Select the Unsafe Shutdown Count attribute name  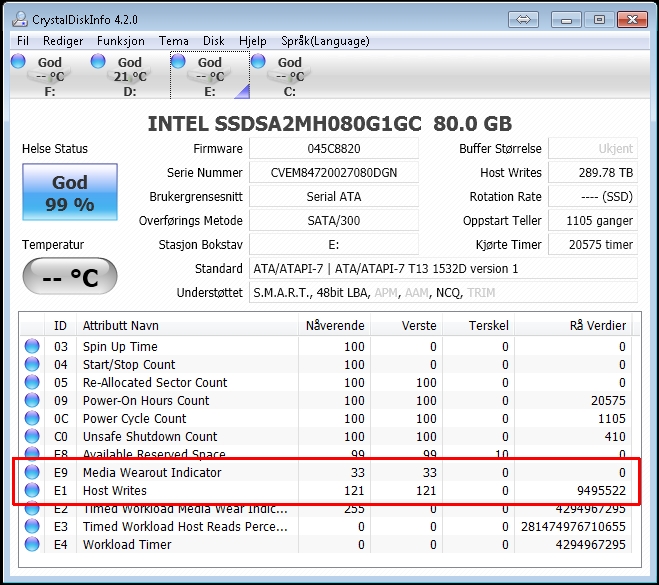click(150, 437)
